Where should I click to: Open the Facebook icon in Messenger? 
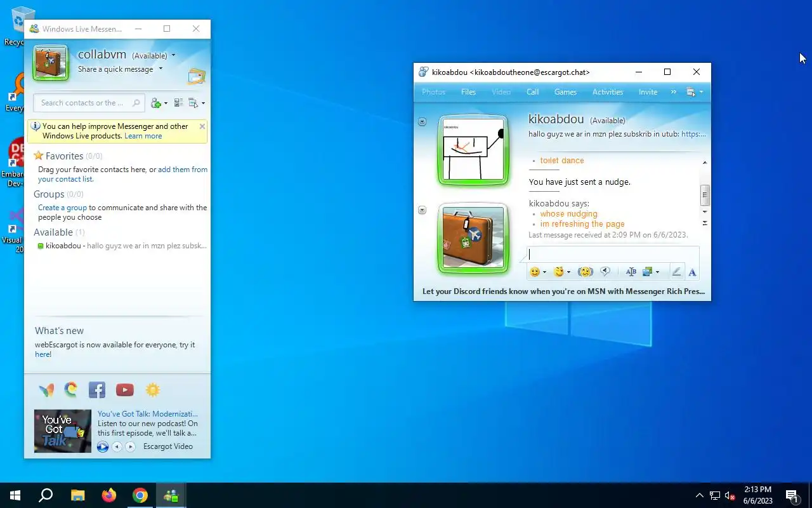pos(97,390)
